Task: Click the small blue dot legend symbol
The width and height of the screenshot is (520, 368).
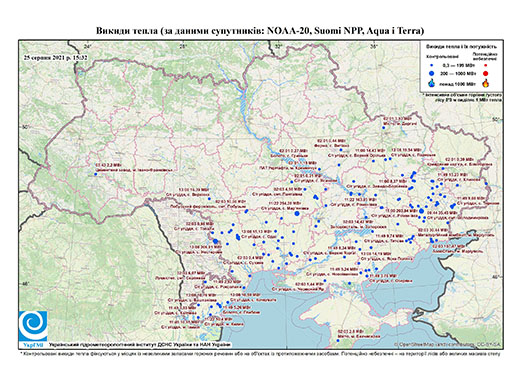Action: [x=432, y=65]
